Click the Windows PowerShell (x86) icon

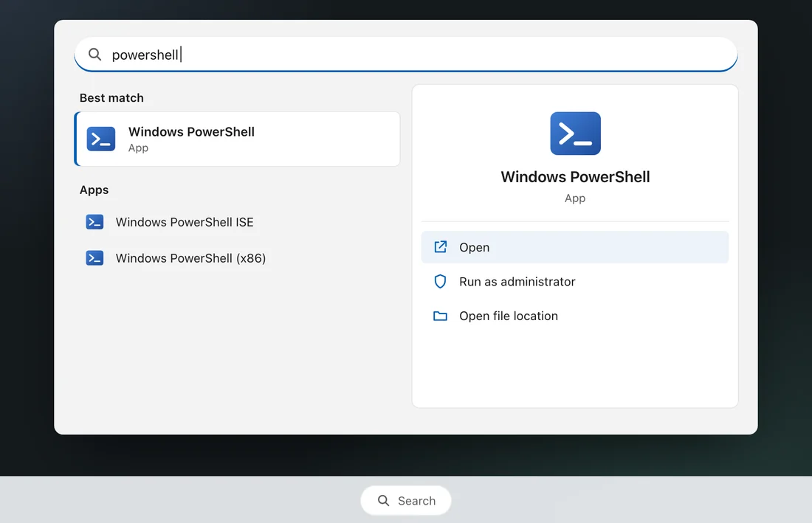(94, 257)
